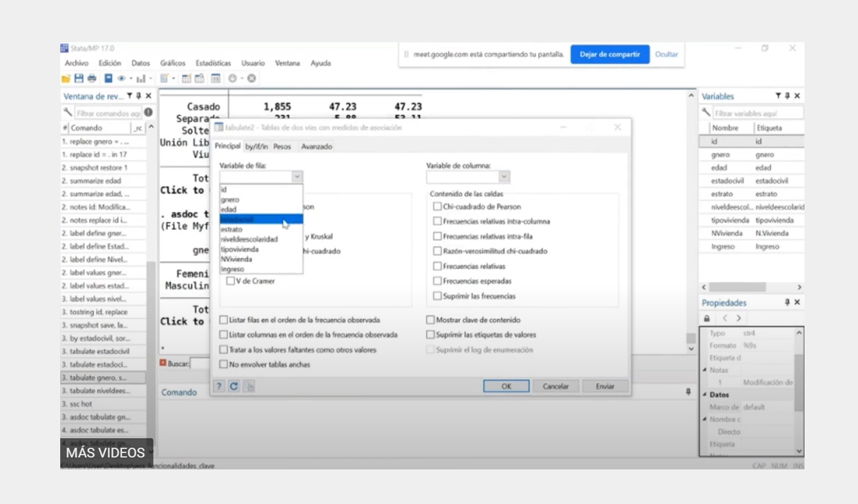Click next variable arrow in Propiedades
This screenshot has height=504, width=858.
739,318
